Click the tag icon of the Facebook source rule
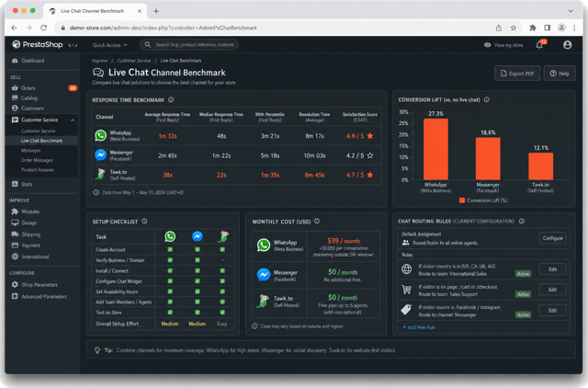This screenshot has width=588, height=388. pos(406,310)
